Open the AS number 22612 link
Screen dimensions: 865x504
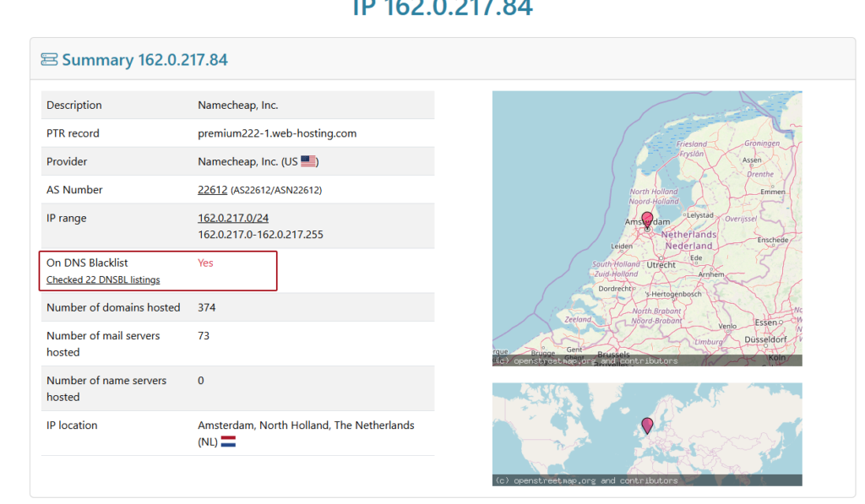(x=212, y=190)
